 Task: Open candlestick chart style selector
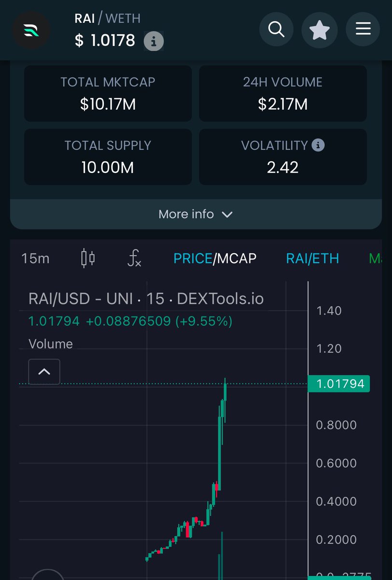[x=87, y=258]
